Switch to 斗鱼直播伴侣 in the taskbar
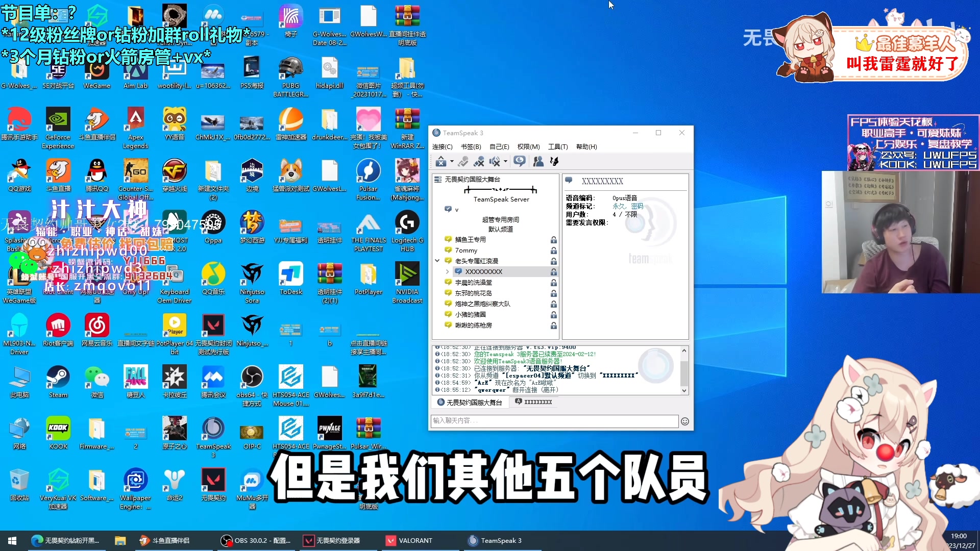 pos(171,541)
